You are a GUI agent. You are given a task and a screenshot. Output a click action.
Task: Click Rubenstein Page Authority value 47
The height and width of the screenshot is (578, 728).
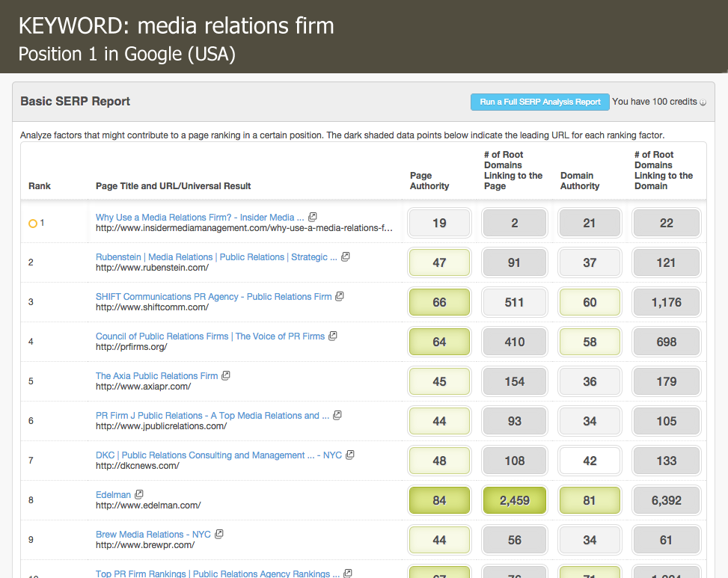point(439,262)
